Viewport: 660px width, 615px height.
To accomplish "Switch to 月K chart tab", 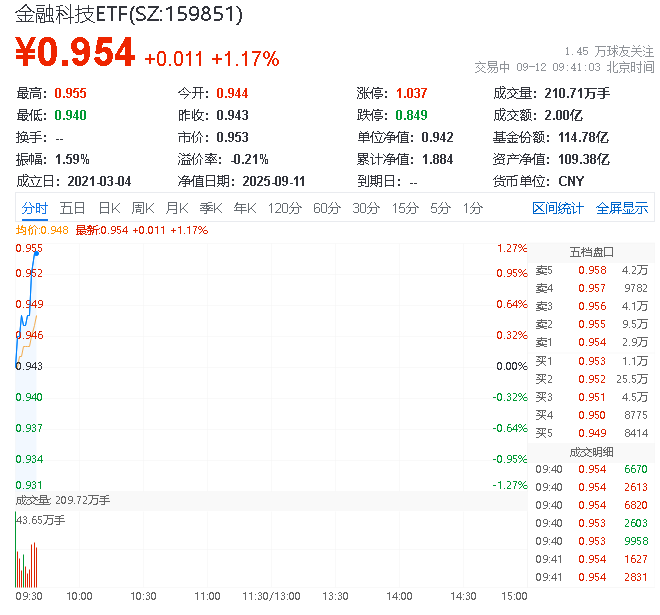I will point(177,208).
